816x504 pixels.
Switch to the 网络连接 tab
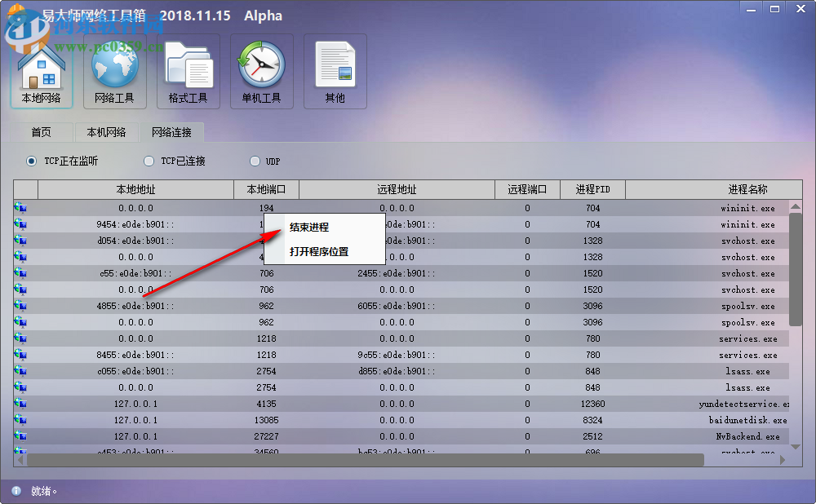pyautogui.click(x=171, y=133)
